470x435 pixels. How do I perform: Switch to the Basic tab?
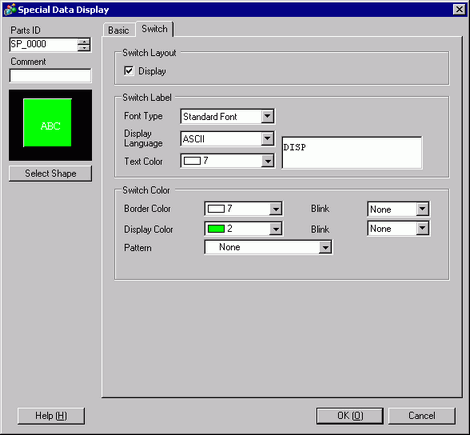point(118,30)
